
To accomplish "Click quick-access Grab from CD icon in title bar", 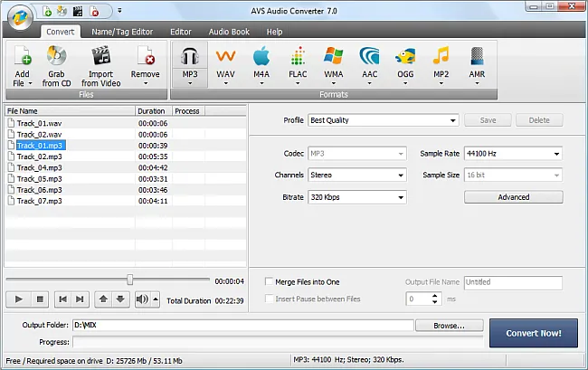I will 62,12.
